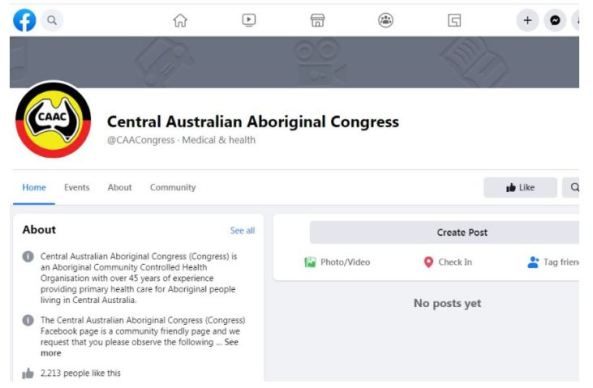Screen dimensions: 593x388
Task: Open the Community tab
Action: coord(173,188)
